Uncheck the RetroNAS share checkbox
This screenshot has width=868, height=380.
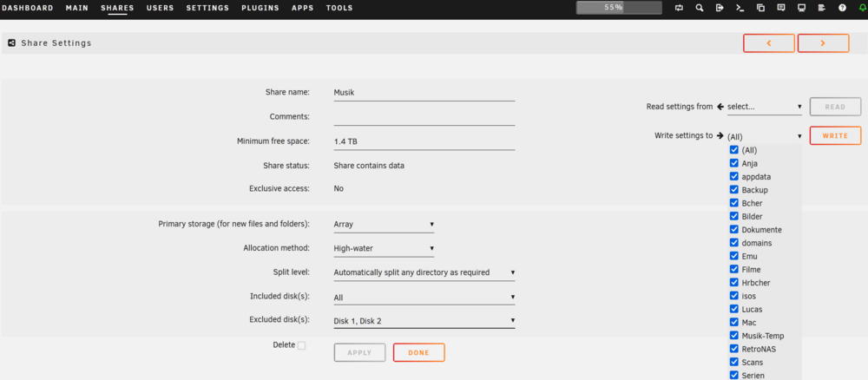[x=734, y=349]
